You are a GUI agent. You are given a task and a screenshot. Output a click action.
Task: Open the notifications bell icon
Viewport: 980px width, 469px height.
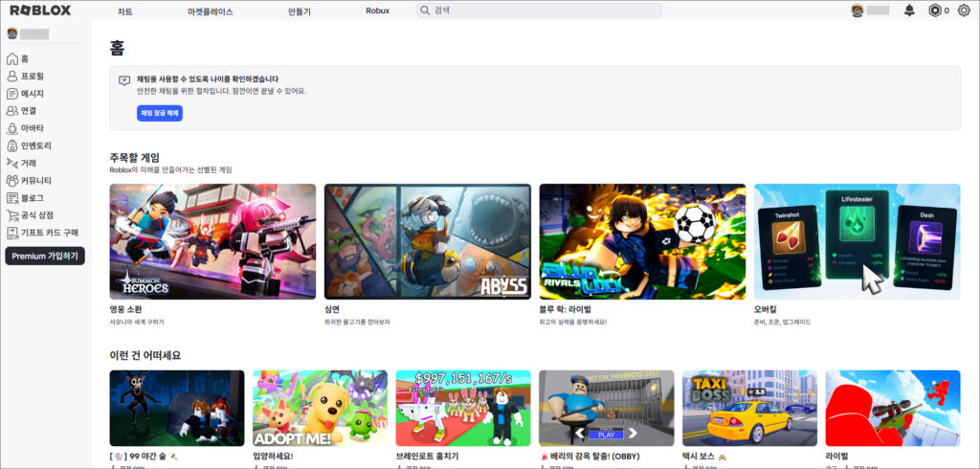(909, 11)
